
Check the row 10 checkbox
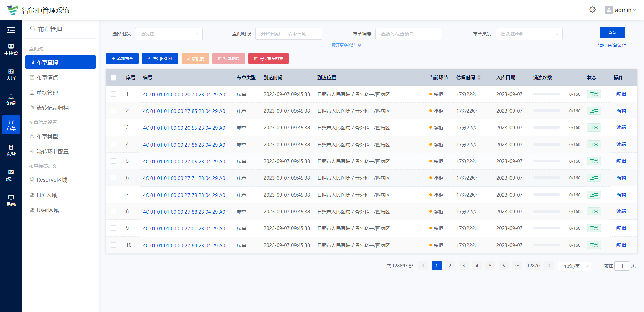113,245
